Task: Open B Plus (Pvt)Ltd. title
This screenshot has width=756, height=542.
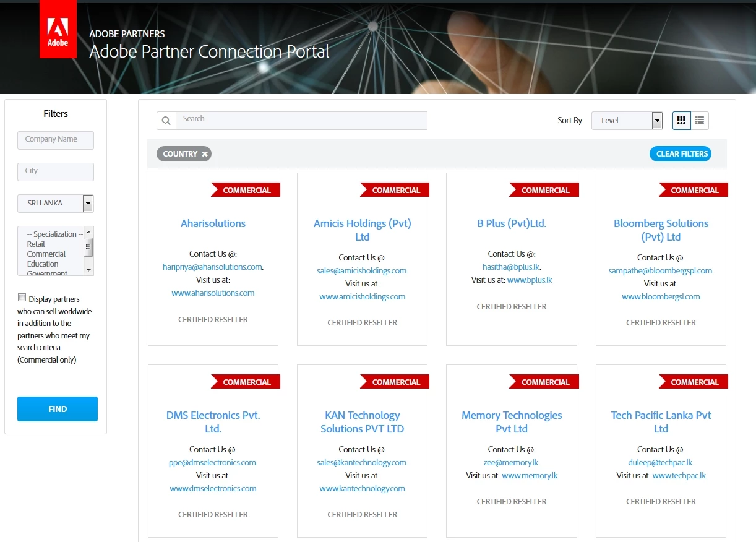Action: click(512, 223)
